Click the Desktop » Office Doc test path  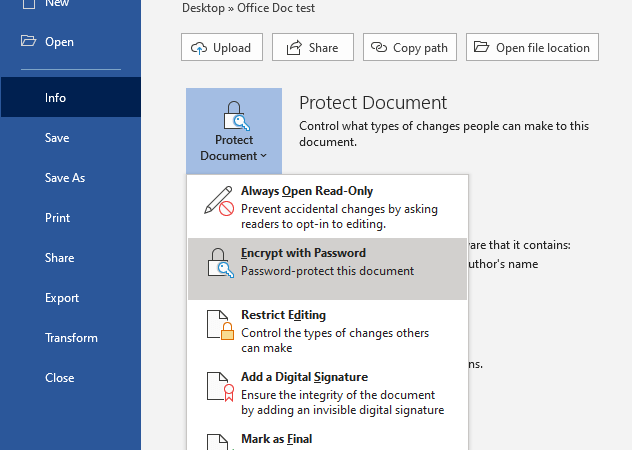(x=248, y=8)
